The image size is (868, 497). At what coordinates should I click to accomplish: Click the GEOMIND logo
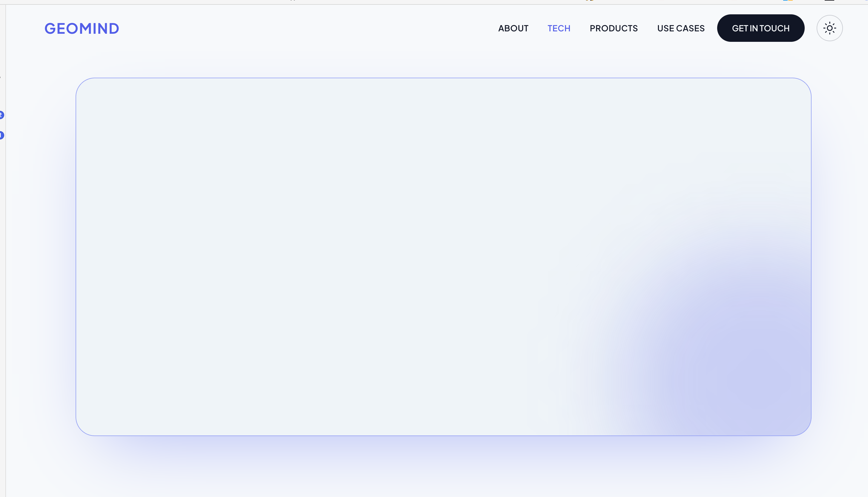[82, 28]
